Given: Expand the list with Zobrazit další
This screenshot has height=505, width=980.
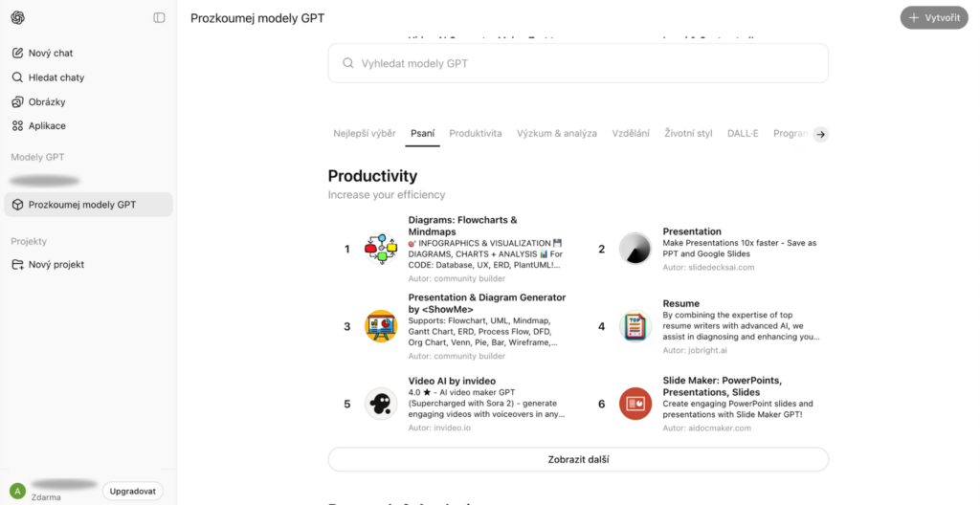Looking at the screenshot, I should point(578,459).
